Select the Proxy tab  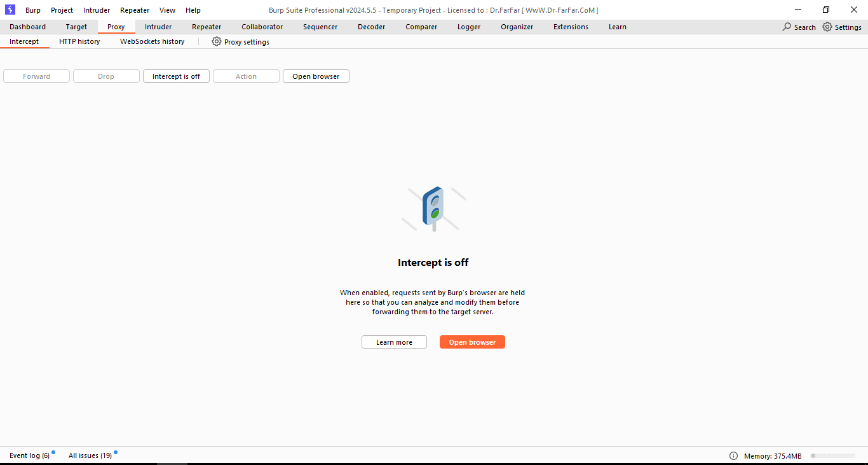click(x=116, y=27)
